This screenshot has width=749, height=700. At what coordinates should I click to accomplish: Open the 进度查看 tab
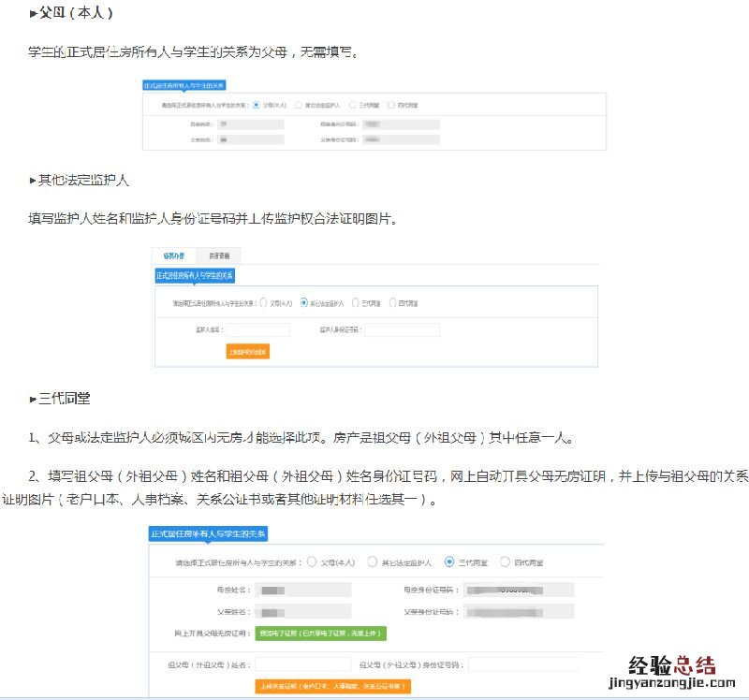coord(220,255)
